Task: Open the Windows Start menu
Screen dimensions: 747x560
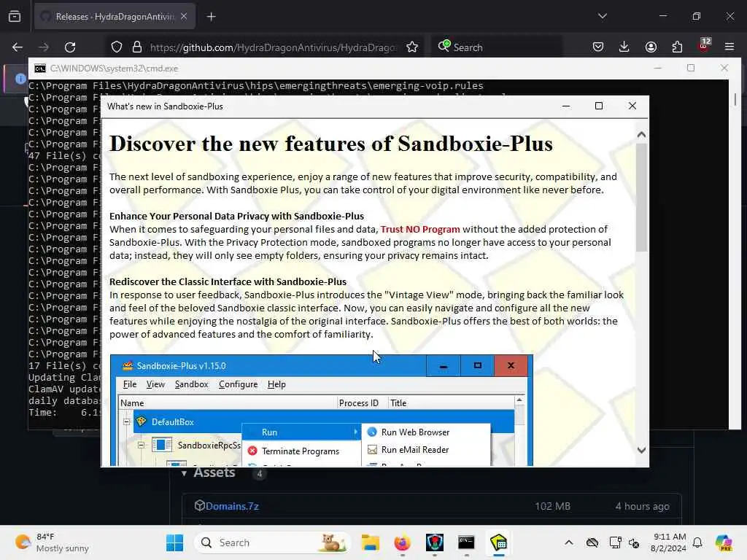Action: 175,542
